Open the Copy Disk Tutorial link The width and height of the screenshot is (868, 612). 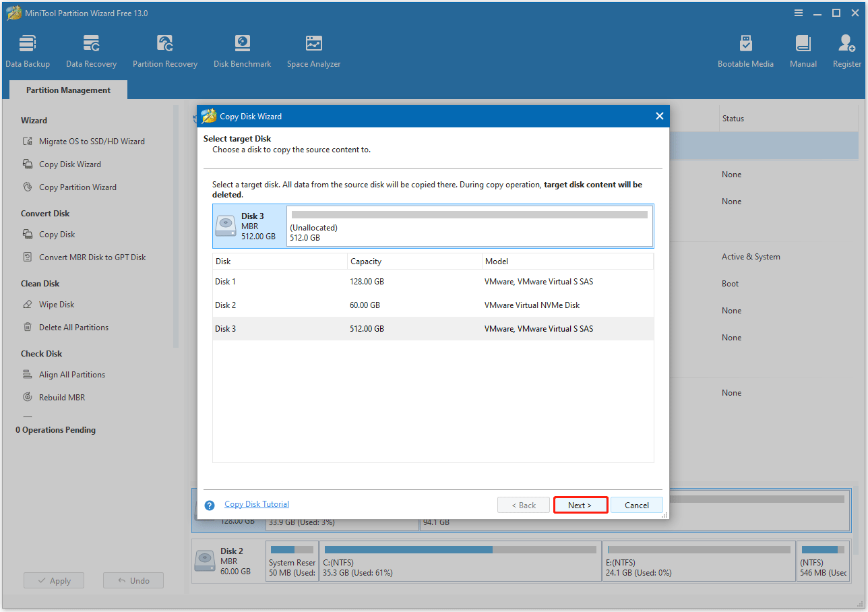coord(256,503)
